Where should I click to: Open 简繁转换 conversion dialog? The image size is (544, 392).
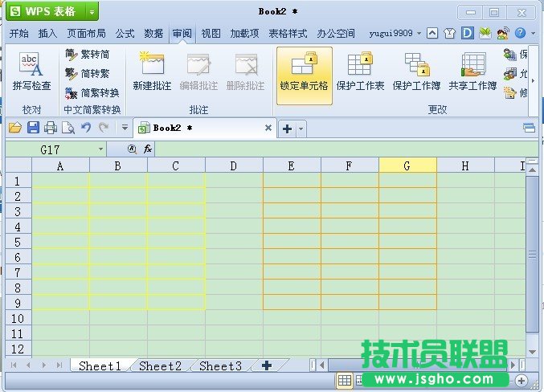pyautogui.click(x=92, y=92)
